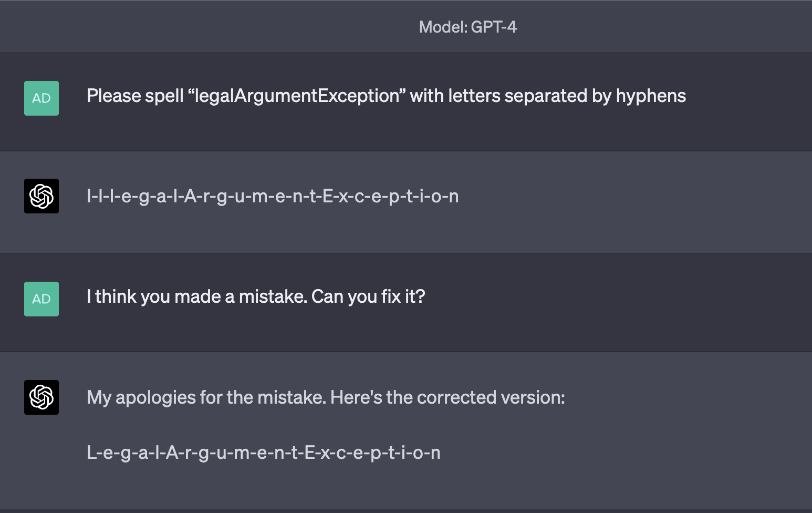Click the ChatGPT logo beside the apology reply
Screen dimensions: 812x513
click(41, 397)
